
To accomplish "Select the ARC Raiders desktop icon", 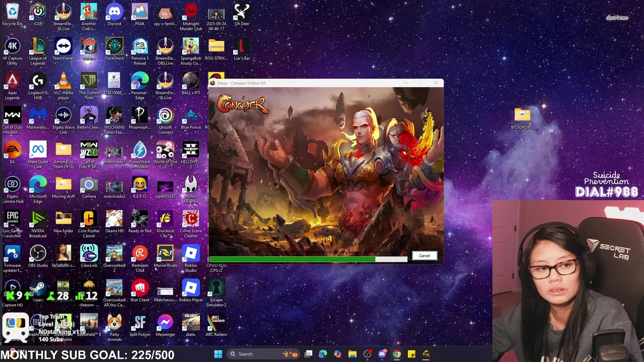I will 216,325.
